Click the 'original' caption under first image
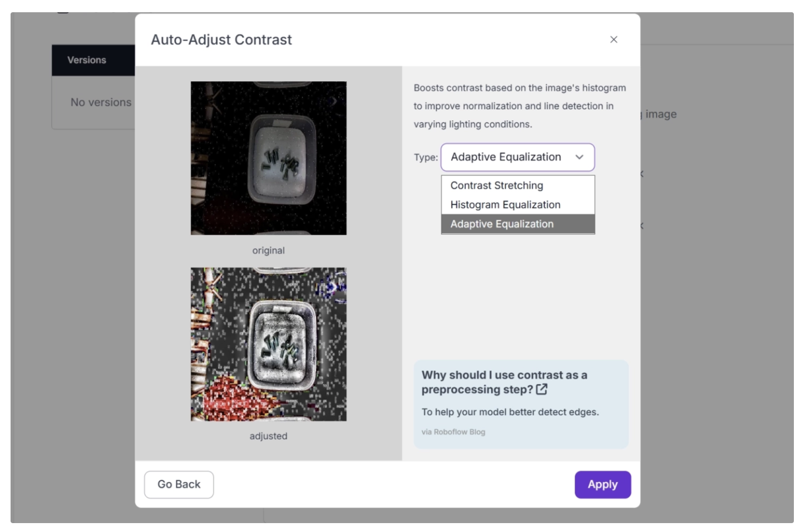Viewport: 800px width, 532px height. point(268,250)
